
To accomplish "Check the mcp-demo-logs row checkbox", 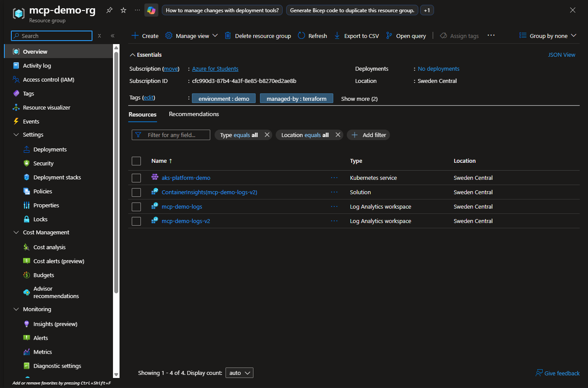I will 137,207.
